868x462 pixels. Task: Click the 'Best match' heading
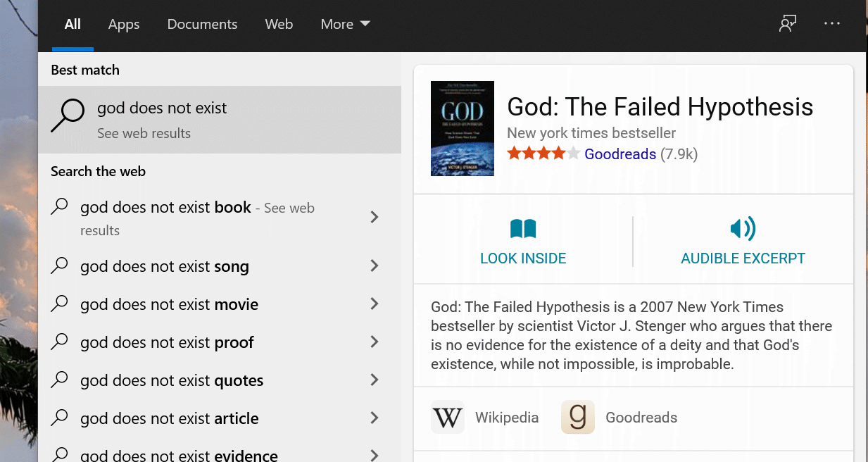pos(85,70)
